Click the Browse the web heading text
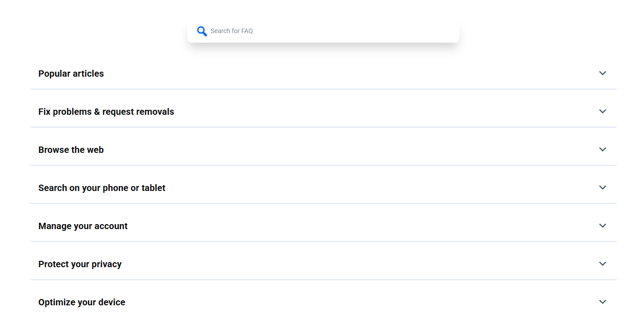The image size is (644, 328). [71, 150]
